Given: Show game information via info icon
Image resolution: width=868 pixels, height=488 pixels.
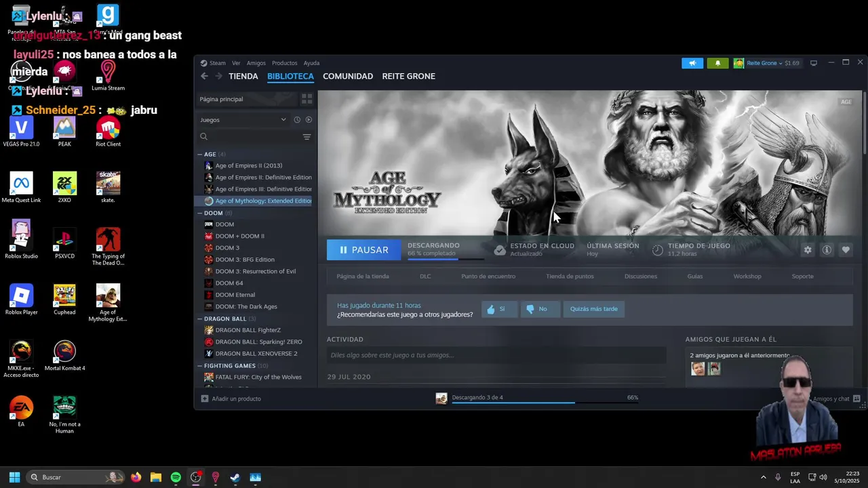Looking at the screenshot, I should click(x=827, y=250).
